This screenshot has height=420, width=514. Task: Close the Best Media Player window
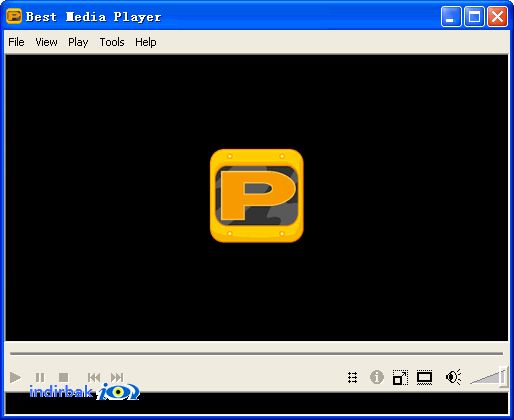click(x=497, y=16)
